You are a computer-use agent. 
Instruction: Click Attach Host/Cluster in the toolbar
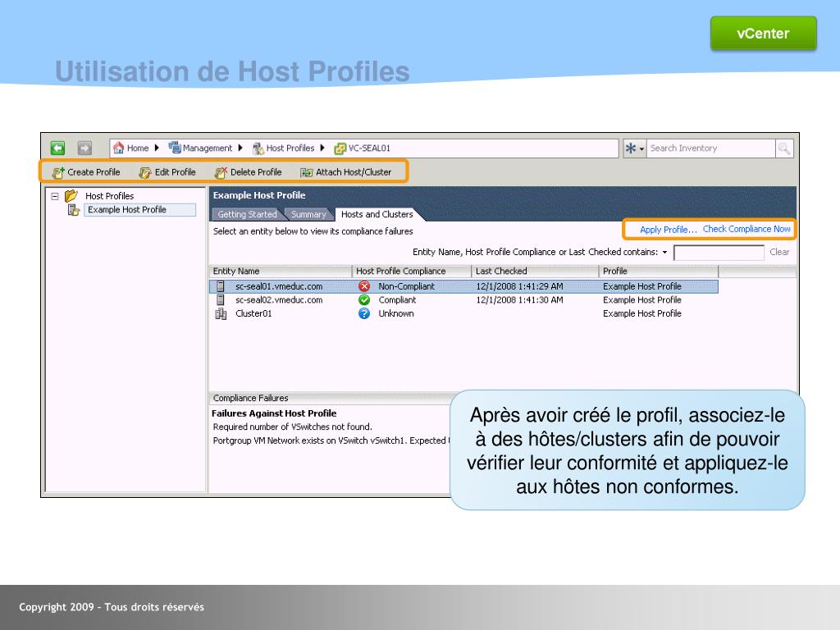345,172
